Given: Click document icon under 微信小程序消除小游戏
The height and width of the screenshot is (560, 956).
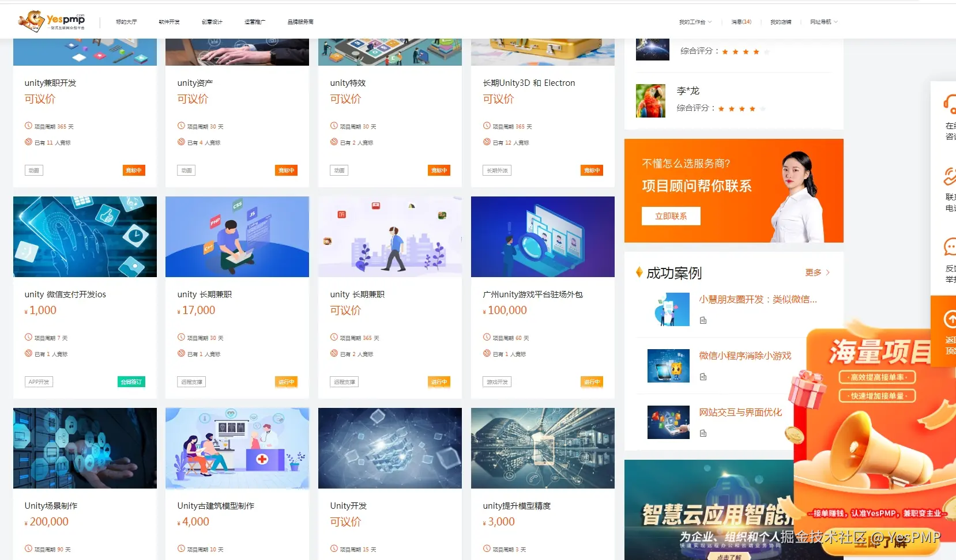Looking at the screenshot, I should tap(703, 377).
